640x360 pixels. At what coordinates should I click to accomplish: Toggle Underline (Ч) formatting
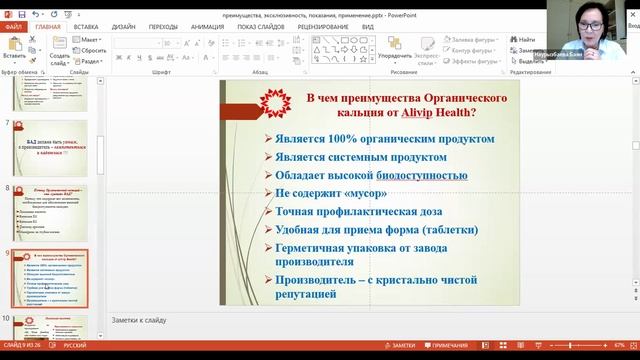(x=139, y=58)
